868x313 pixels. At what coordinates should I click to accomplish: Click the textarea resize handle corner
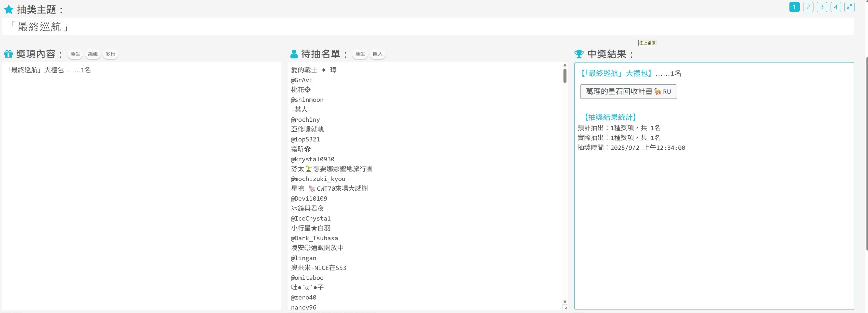[565, 308]
